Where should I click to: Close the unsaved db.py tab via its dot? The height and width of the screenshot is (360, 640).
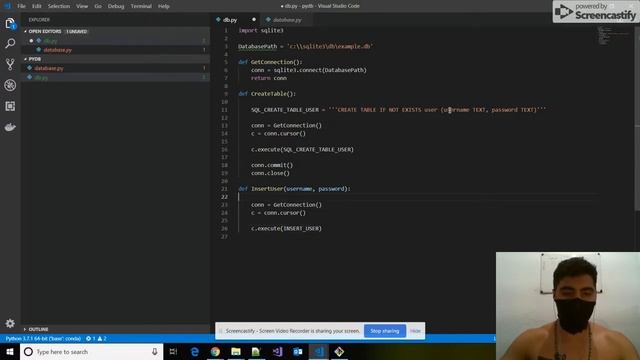pos(253,20)
